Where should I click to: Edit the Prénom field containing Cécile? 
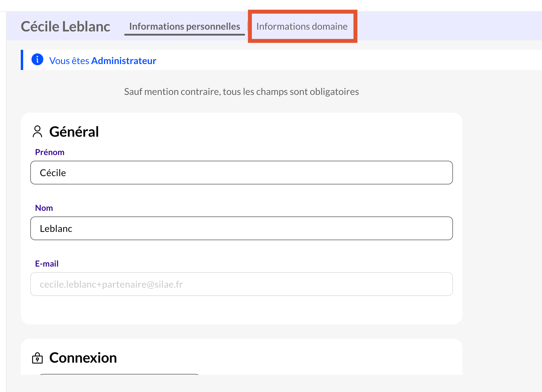pos(242,173)
